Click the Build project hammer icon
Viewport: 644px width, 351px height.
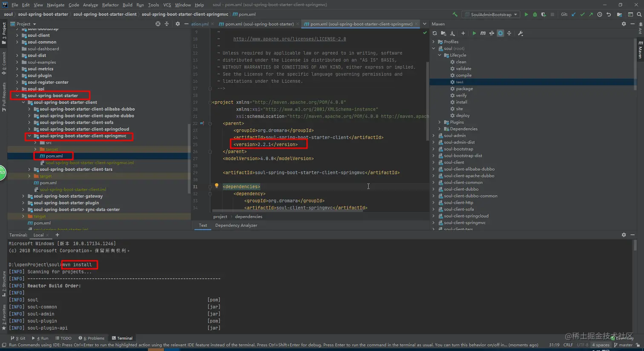[x=455, y=14]
